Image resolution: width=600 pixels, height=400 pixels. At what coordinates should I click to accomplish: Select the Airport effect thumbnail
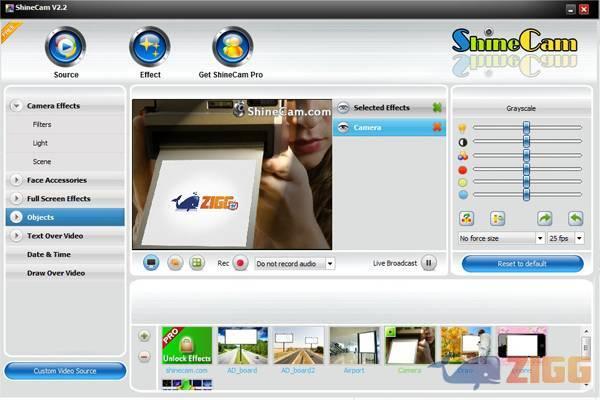[x=354, y=346]
